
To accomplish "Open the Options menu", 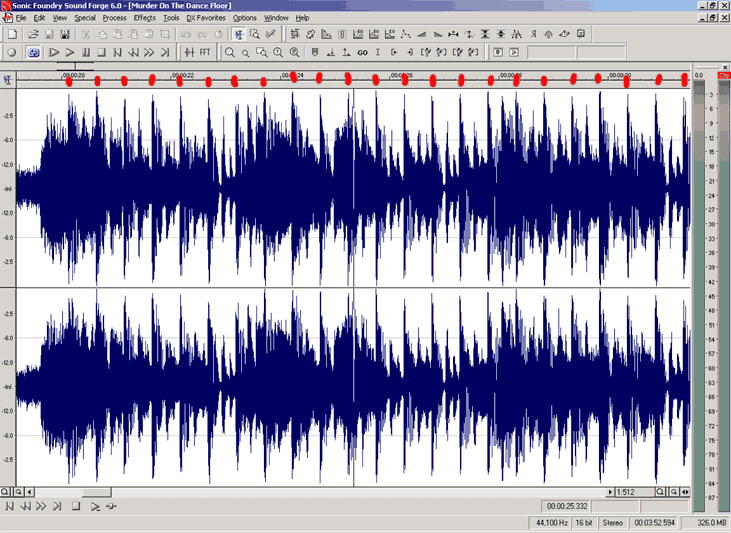I will click(245, 18).
